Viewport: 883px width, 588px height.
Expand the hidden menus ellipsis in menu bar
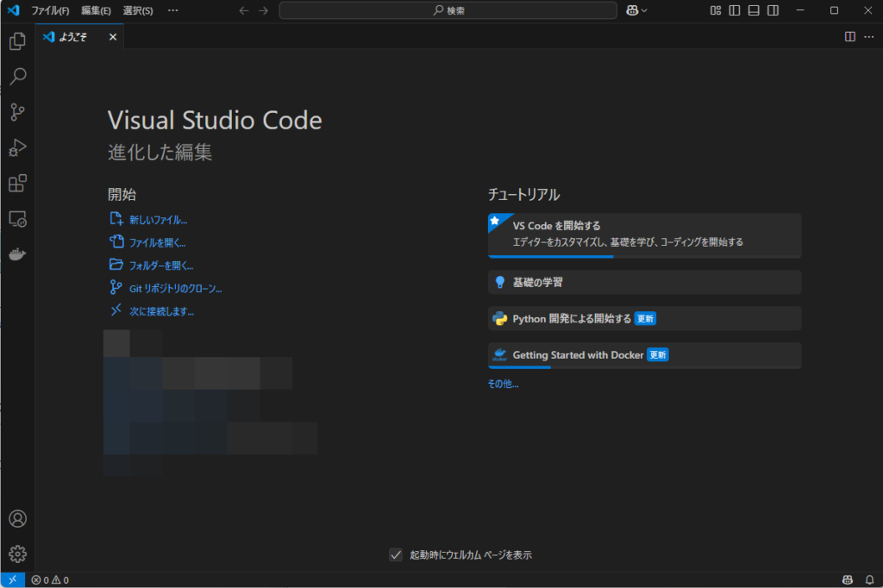[x=172, y=10]
